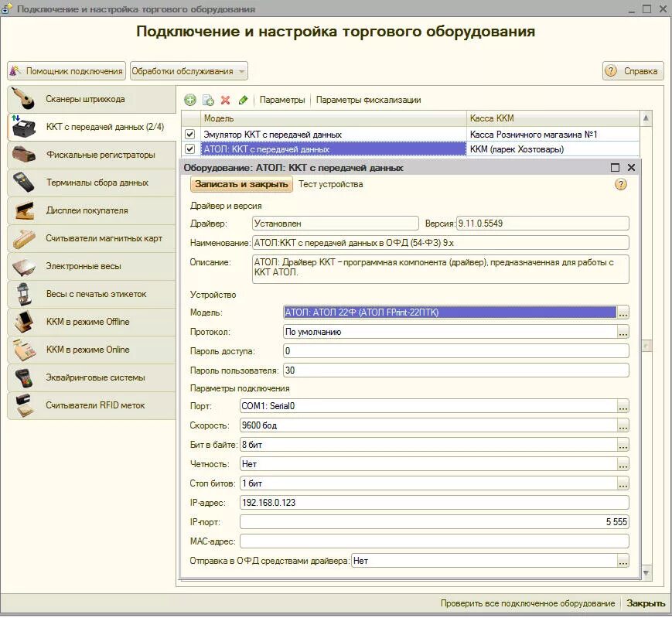672x618 pixels.
Task: Click the magnetic card reader icon
Action: (x=24, y=238)
